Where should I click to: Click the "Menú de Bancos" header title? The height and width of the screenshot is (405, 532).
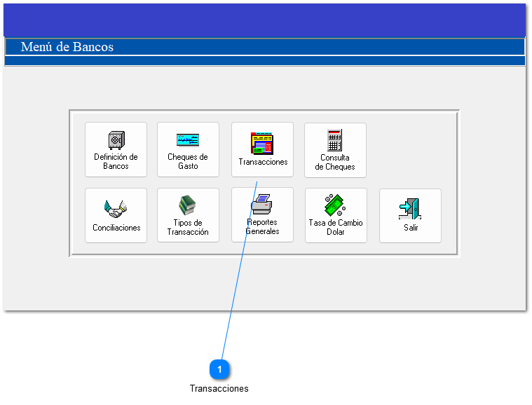[x=67, y=47]
